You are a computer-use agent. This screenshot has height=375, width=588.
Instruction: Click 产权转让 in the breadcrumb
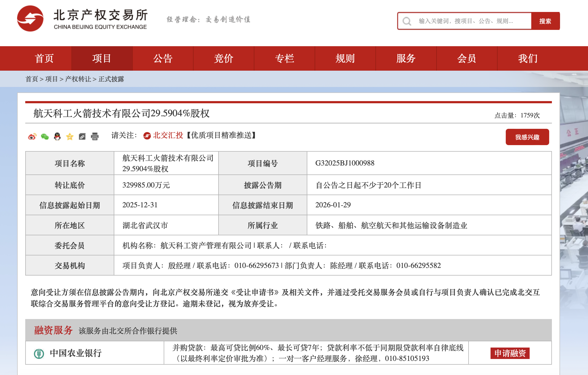(78, 79)
